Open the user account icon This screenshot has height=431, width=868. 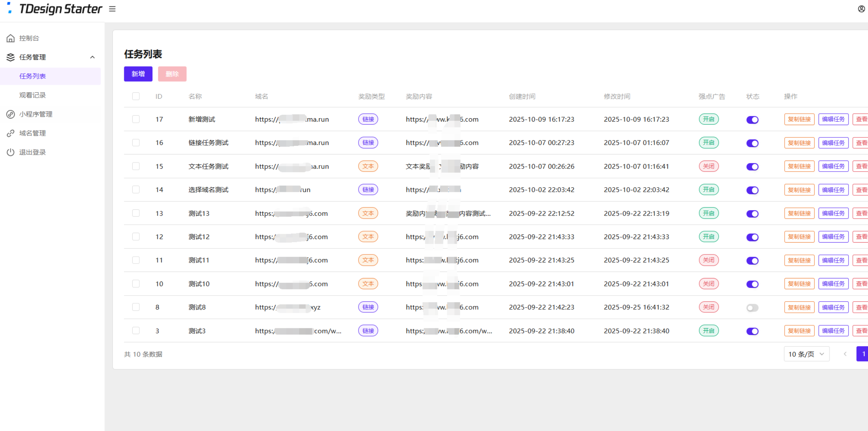coord(861,9)
